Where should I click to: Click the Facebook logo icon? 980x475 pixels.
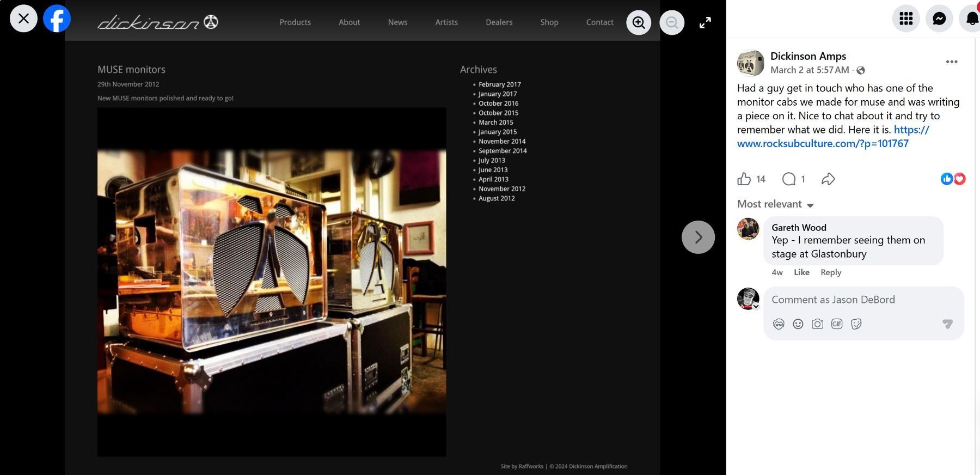pos(57,19)
